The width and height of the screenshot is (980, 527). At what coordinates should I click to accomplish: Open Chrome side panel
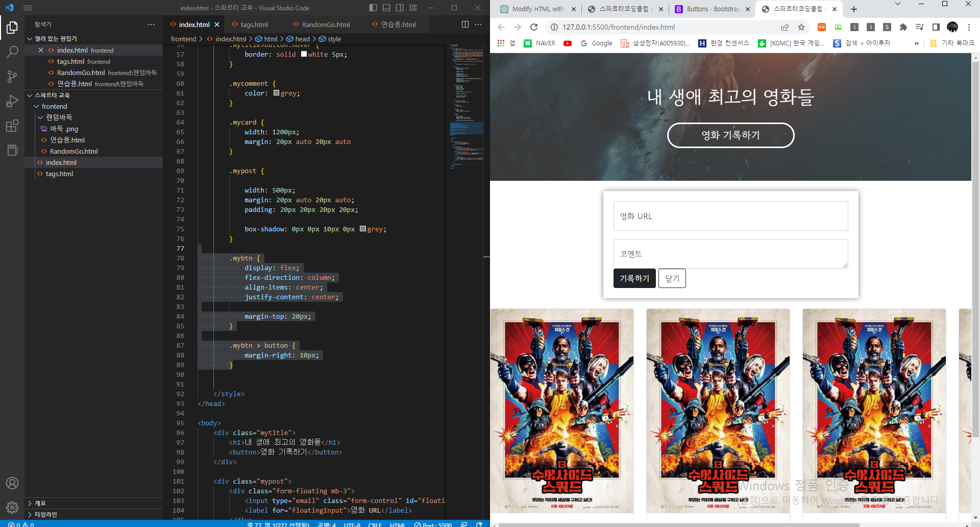pos(936,27)
